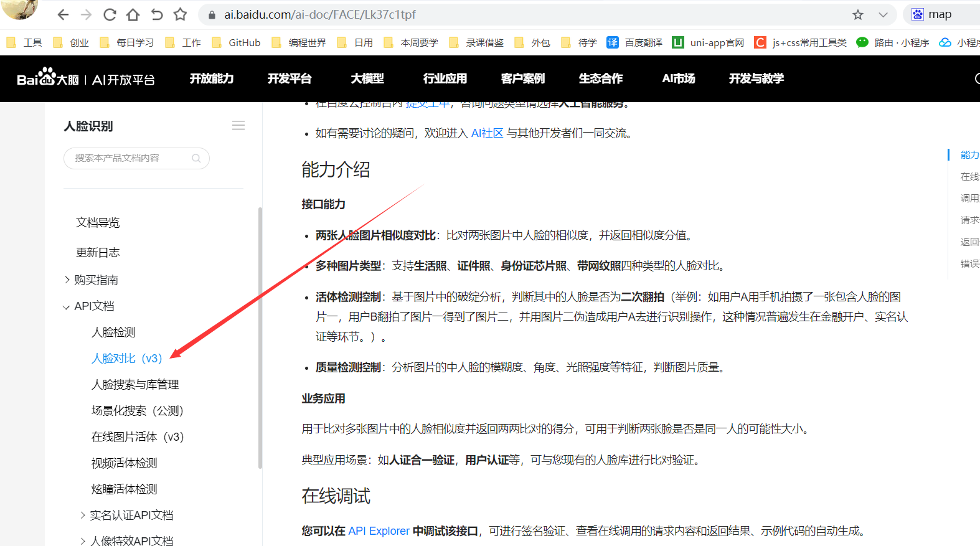Click the magnifier icon in doc search

[196, 158]
